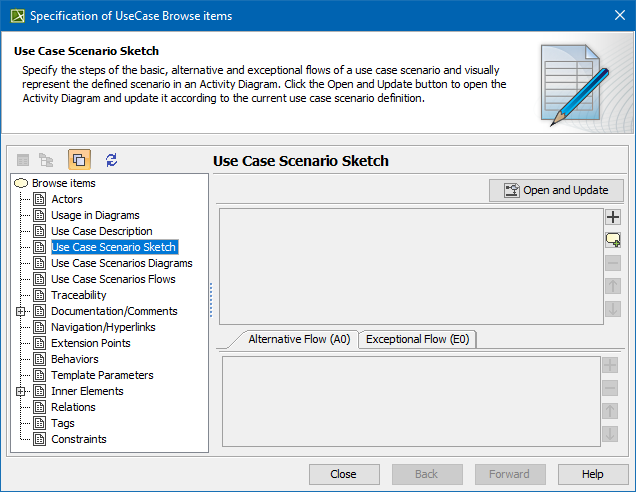
Task: Toggle the highlighted overlapping-squares toolbar icon
Action: [79, 160]
